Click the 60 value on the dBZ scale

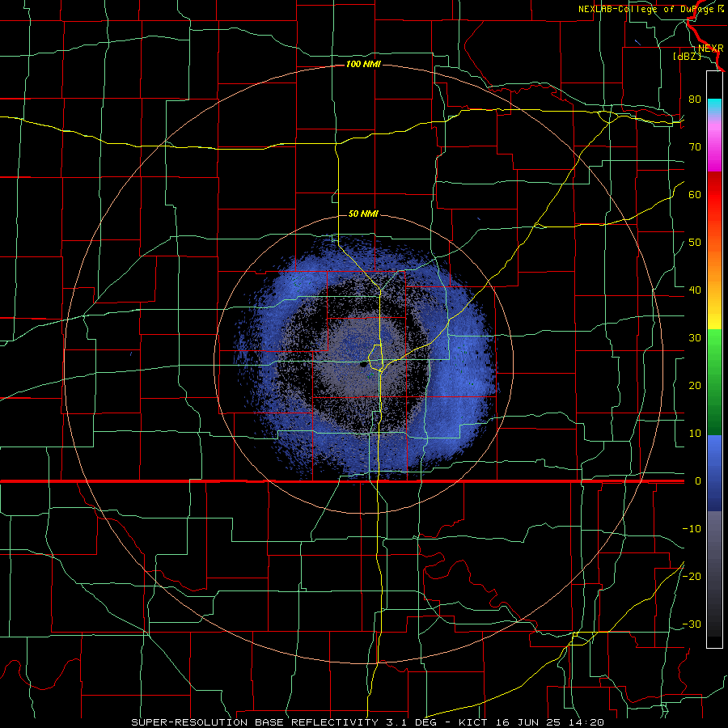[695, 194]
